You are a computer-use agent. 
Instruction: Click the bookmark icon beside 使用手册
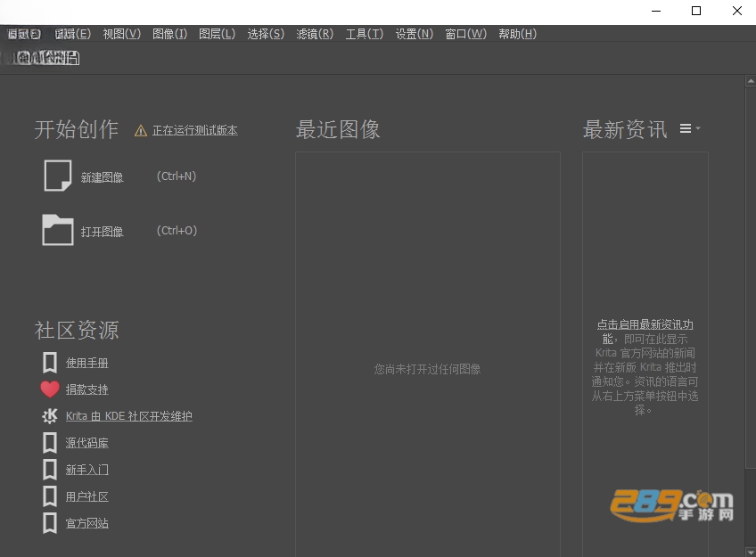tap(50, 363)
